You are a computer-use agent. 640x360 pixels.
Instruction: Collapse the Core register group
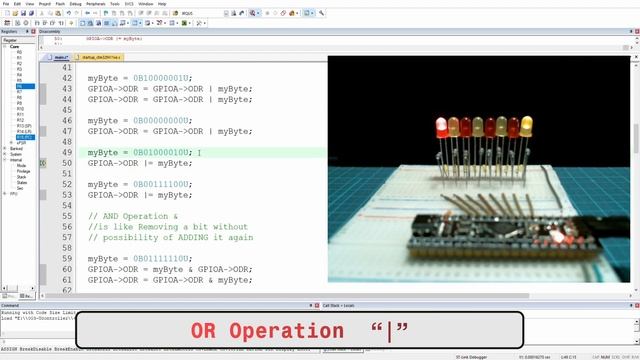click(x=5, y=47)
